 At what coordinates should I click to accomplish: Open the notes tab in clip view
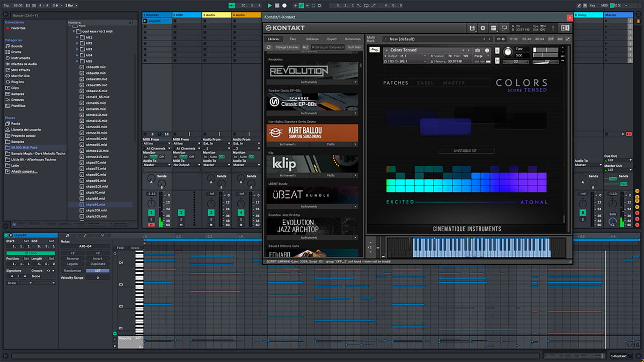(67, 235)
